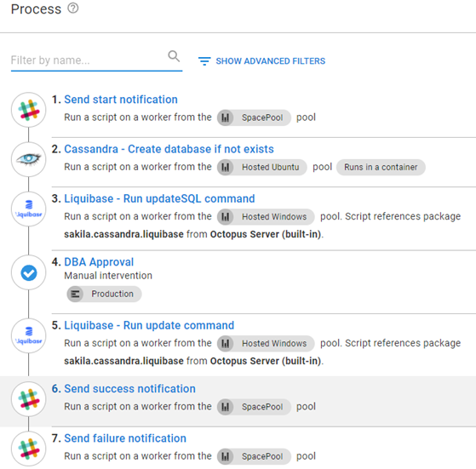Click the help icon beside Process
The image size is (476, 469).
(x=73, y=9)
